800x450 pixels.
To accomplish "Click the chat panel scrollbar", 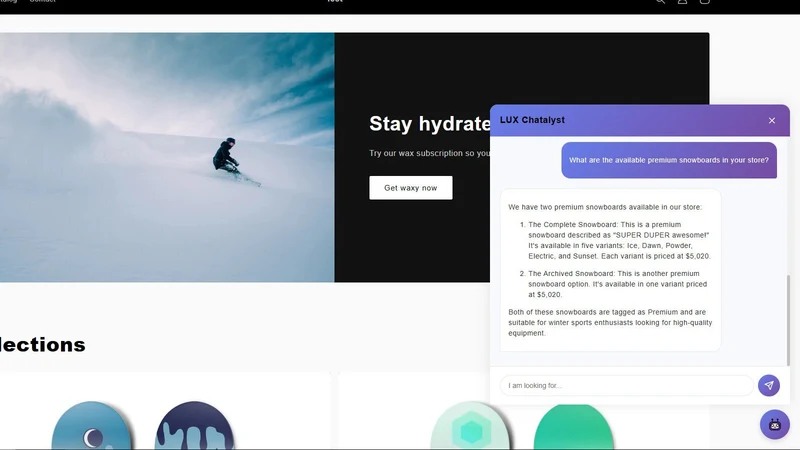I will click(x=788, y=320).
